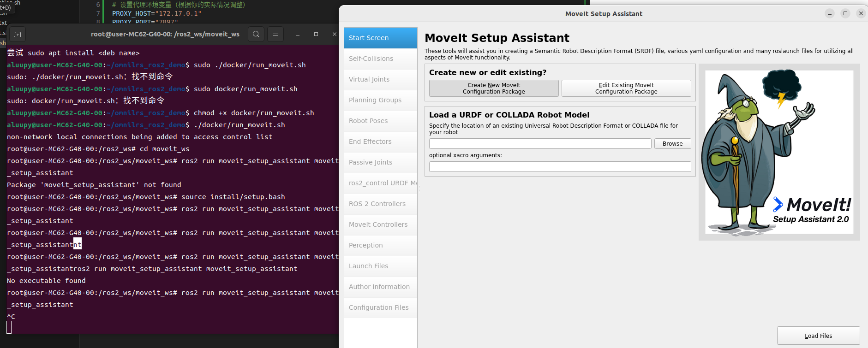Minimize the terminal window
This screenshot has height=348, width=868.
pos(298,35)
